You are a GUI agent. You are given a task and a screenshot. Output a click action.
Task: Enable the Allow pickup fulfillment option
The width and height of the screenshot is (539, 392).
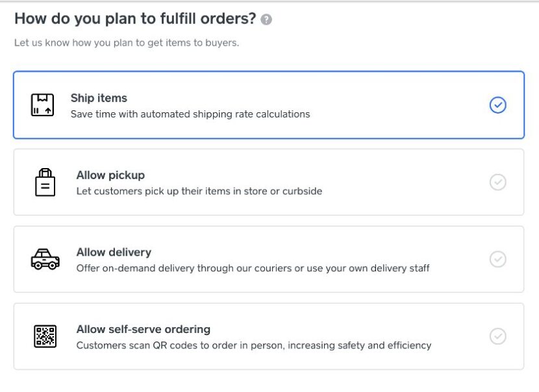269,182
